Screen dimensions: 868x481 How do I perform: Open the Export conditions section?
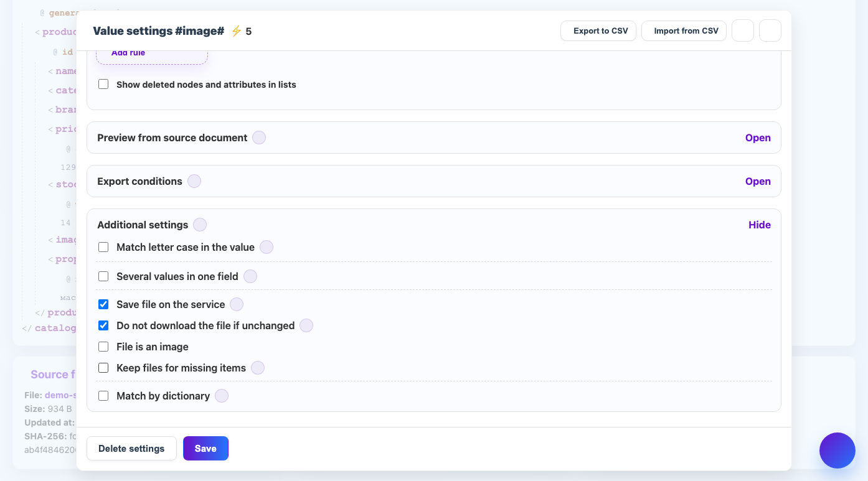[x=758, y=181]
